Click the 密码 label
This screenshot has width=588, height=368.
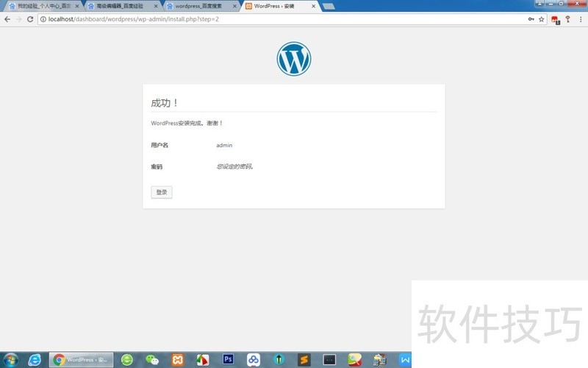coord(157,167)
